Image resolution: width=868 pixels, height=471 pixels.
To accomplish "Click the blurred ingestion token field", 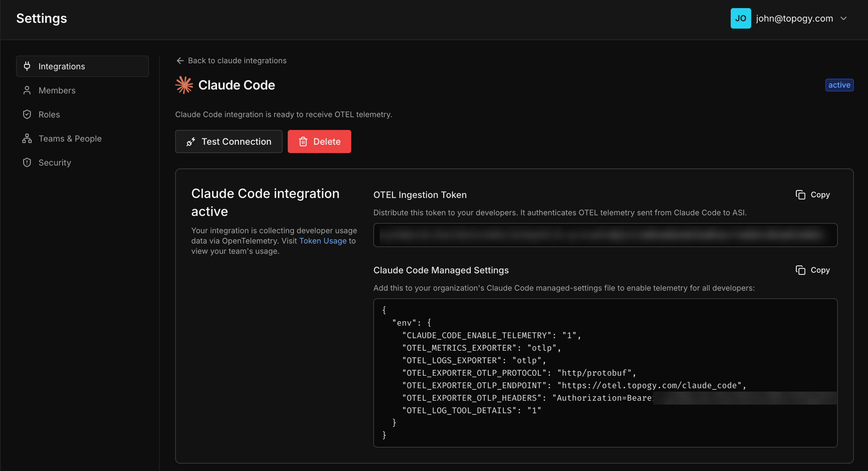I will pyautogui.click(x=605, y=235).
